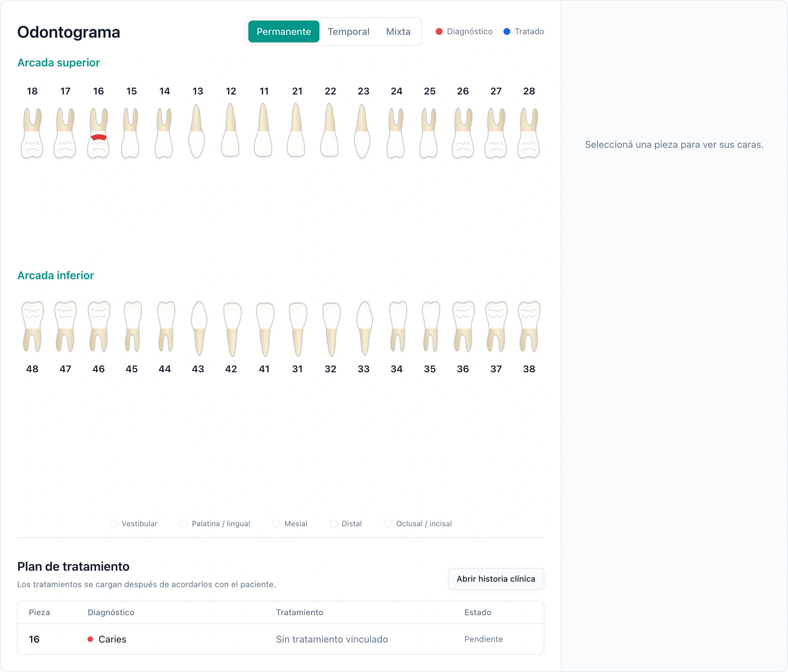Select lower molar tooth 36
Image resolution: width=788 pixels, height=672 pixels.
click(x=463, y=326)
